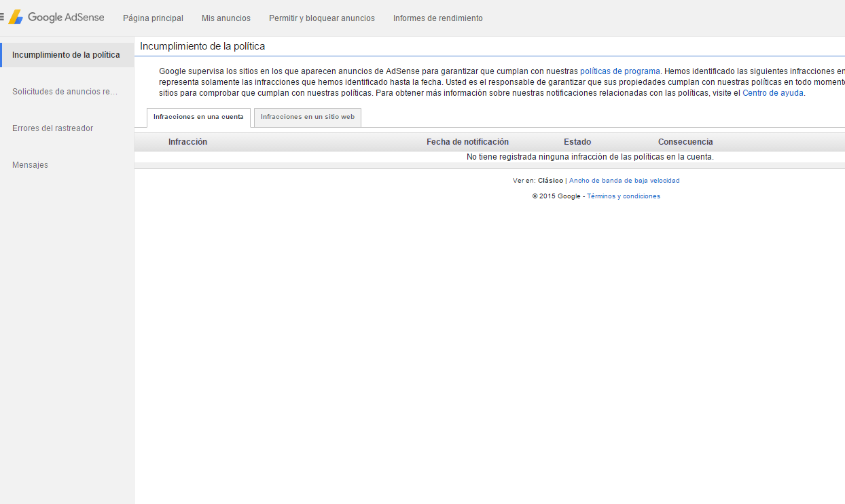Open the Mis anuncios section

click(x=226, y=18)
